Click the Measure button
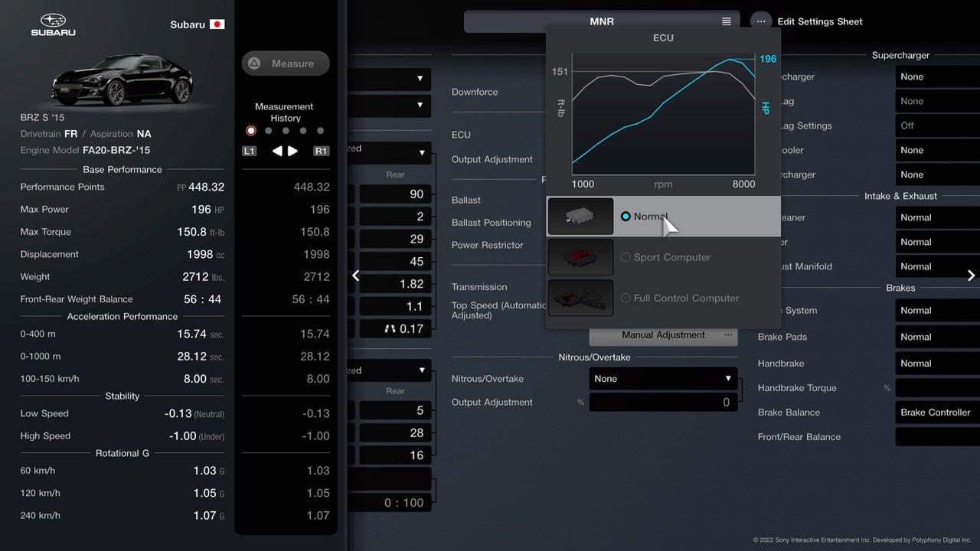Image resolution: width=980 pixels, height=551 pixels. tap(286, 64)
